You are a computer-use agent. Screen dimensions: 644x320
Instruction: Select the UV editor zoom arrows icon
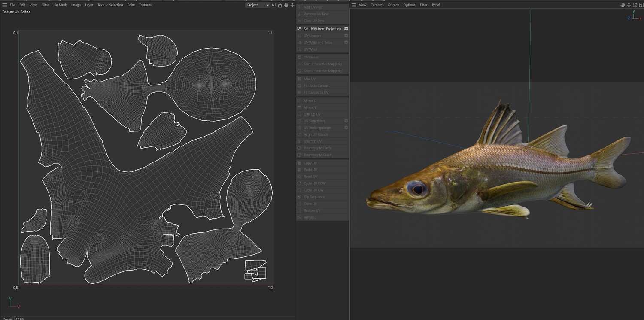(x=292, y=5)
